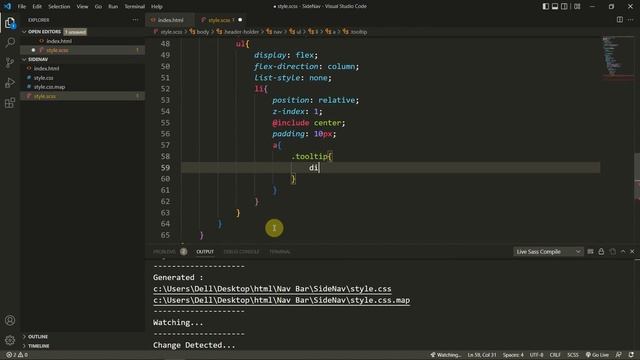Viewport: 640px width, 360px height.
Task: Open the Go menu
Action: pos(98,7)
